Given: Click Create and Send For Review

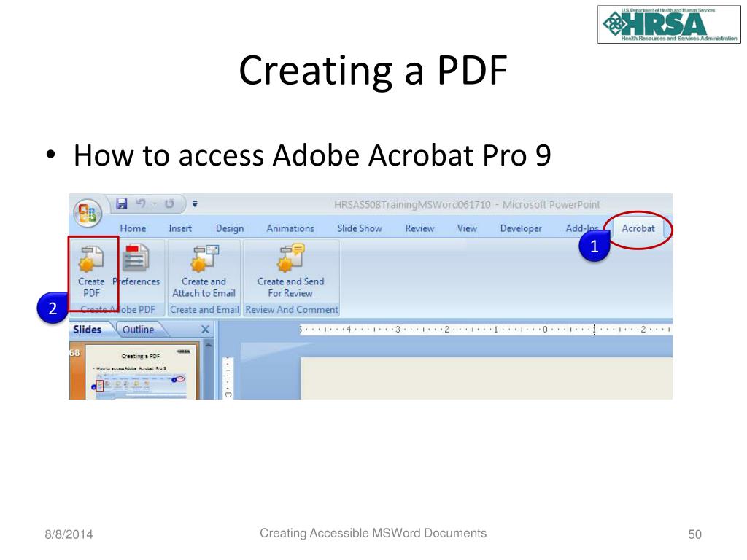Looking at the screenshot, I should tap(290, 271).
